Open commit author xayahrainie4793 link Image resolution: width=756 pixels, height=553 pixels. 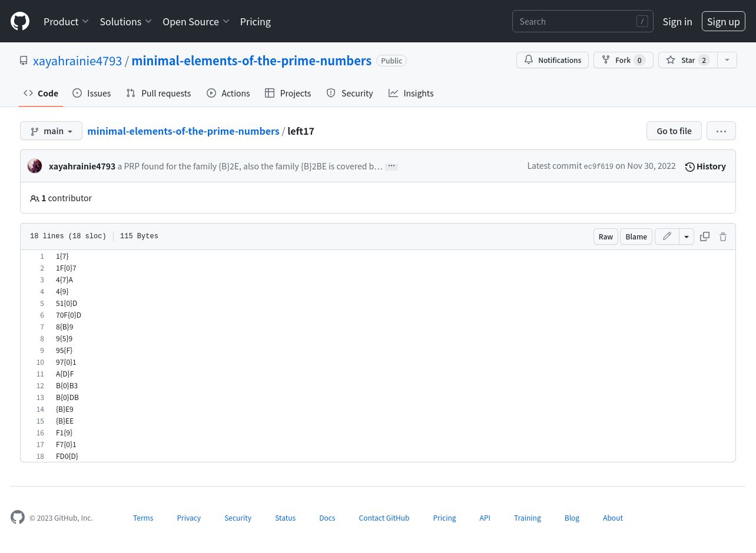[82, 166]
